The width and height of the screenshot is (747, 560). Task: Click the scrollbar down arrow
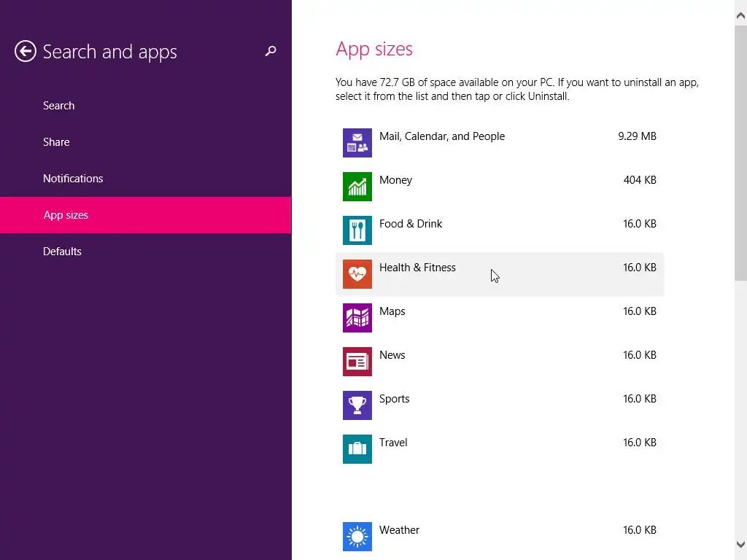click(740, 544)
